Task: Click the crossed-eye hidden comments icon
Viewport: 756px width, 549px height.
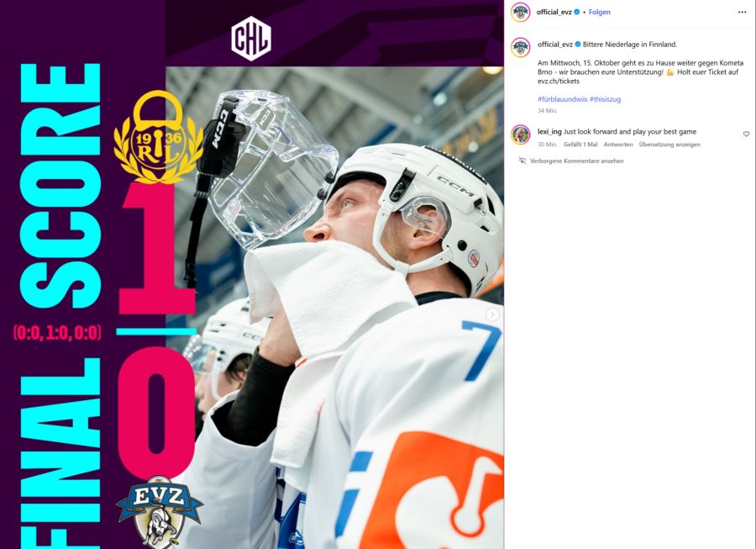Action: coord(522,161)
